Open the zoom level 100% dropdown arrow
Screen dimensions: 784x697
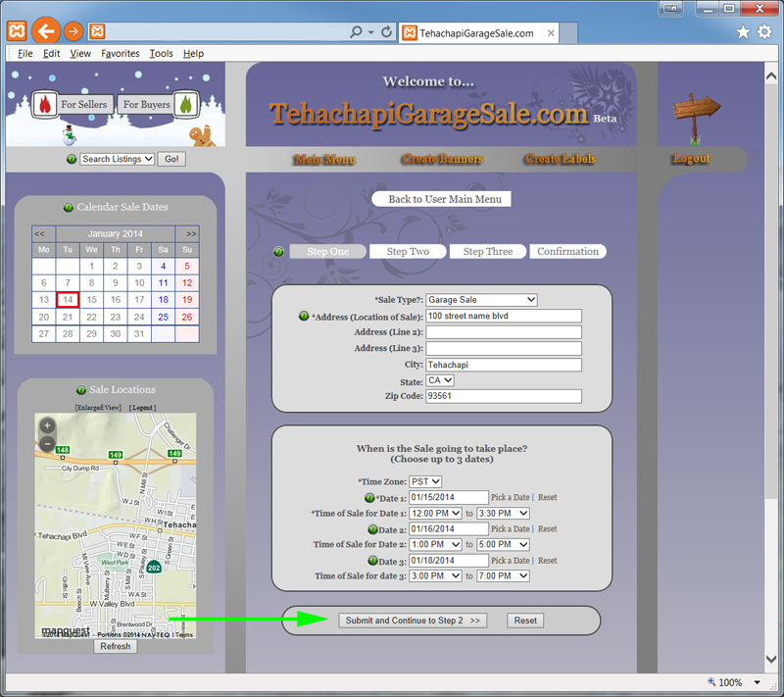[x=758, y=682]
